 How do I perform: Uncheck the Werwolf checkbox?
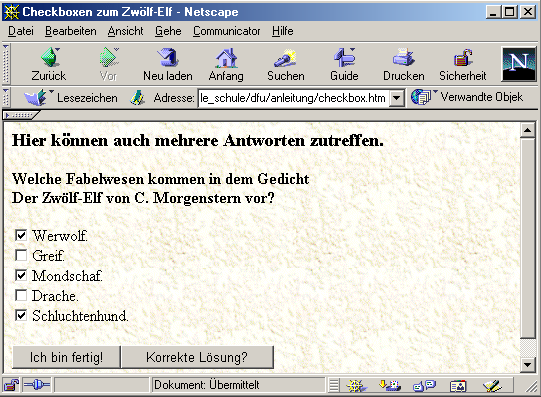[x=21, y=236]
